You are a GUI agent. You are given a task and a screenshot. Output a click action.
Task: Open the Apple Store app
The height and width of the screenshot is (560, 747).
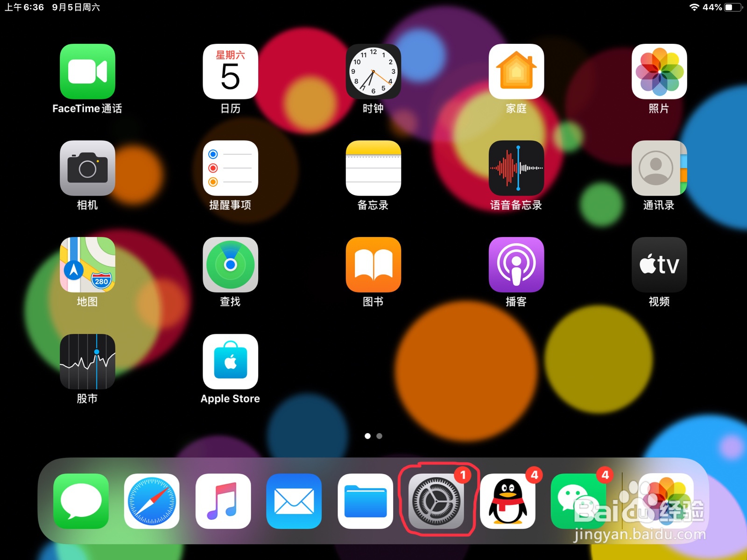pyautogui.click(x=230, y=361)
